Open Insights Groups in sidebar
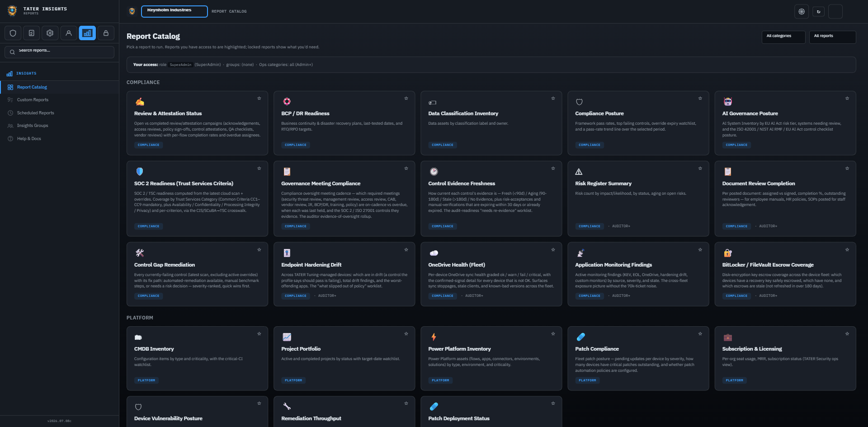This screenshot has height=427, width=868. coord(59,126)
